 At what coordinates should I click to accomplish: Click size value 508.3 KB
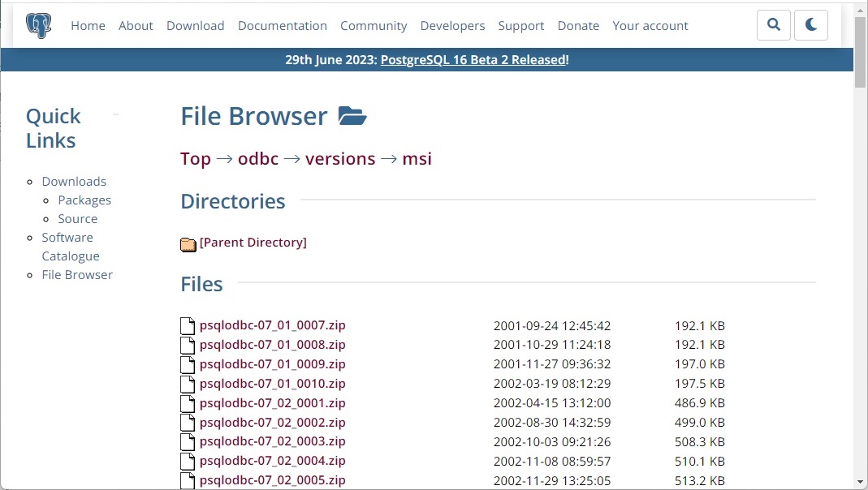pyautogui.click(x=700, y=442)
